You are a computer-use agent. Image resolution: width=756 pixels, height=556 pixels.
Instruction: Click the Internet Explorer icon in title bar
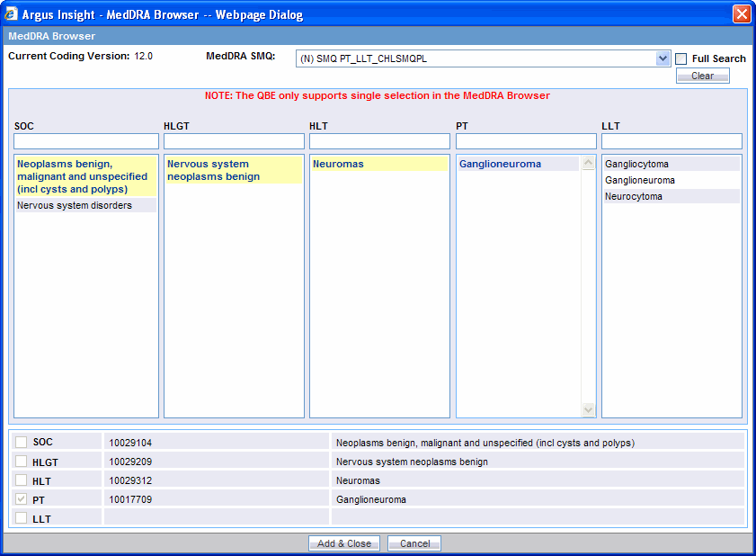tap(11, 14)
